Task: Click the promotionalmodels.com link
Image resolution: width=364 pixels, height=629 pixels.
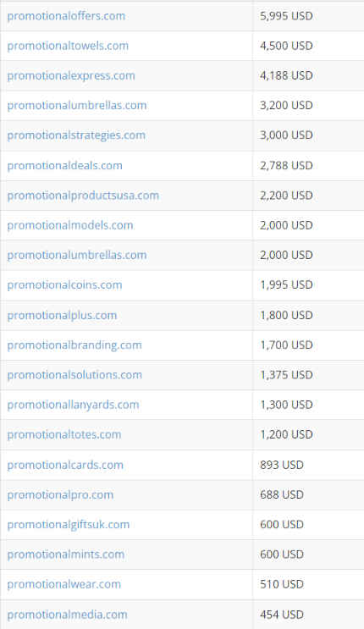Action: pos(69,225)
